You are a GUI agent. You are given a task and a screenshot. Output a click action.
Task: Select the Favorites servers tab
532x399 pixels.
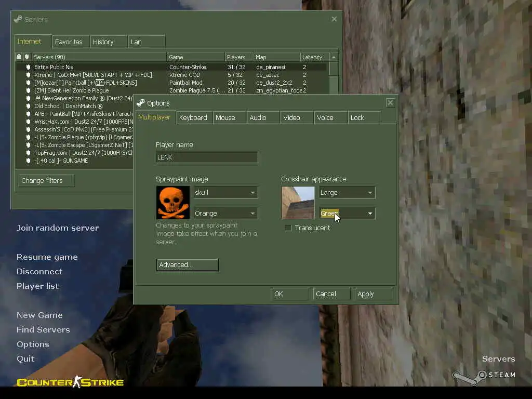tap(71, 42)
